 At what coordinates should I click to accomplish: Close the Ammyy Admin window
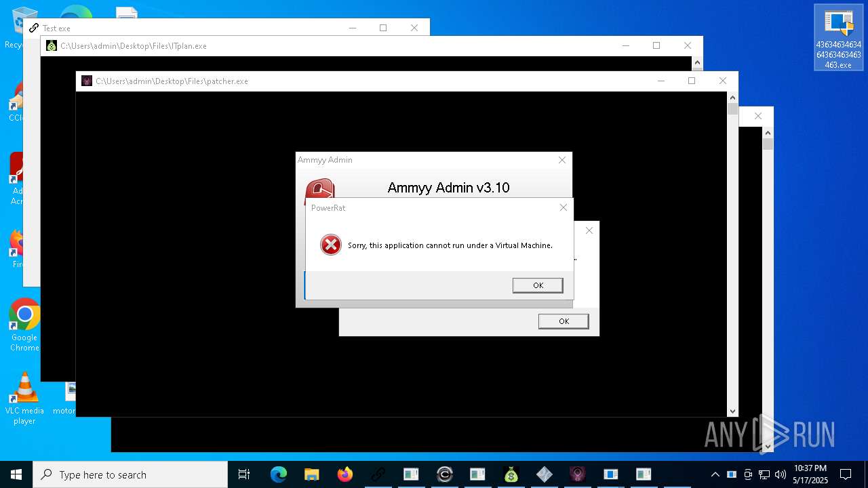[561, 160]
